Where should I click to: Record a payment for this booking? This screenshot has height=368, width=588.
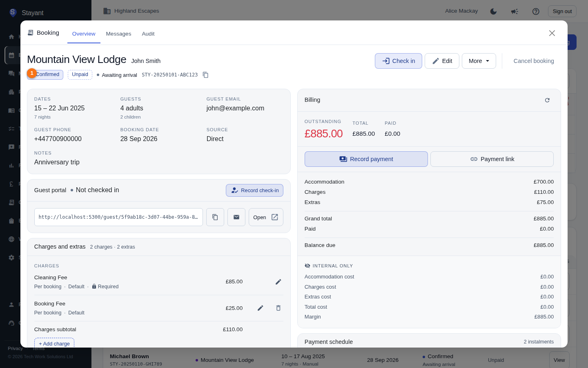pyautogui.click(x=366, y=159)
